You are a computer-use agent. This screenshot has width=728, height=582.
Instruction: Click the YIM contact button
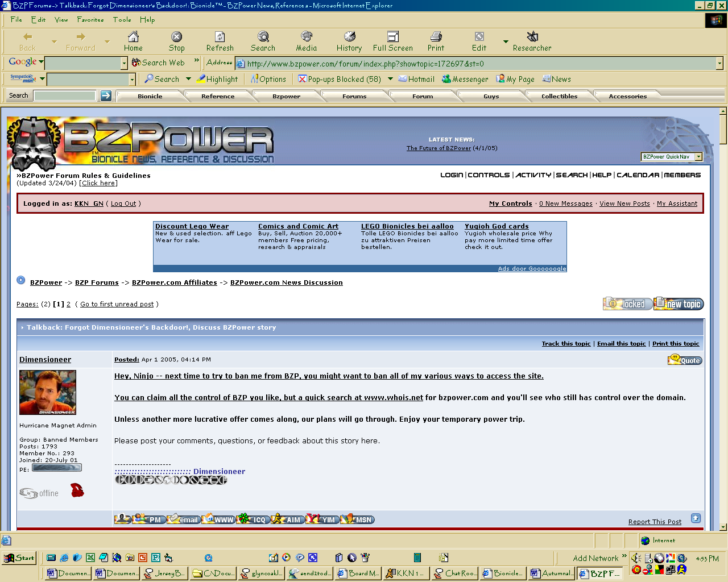pos(322,519)
